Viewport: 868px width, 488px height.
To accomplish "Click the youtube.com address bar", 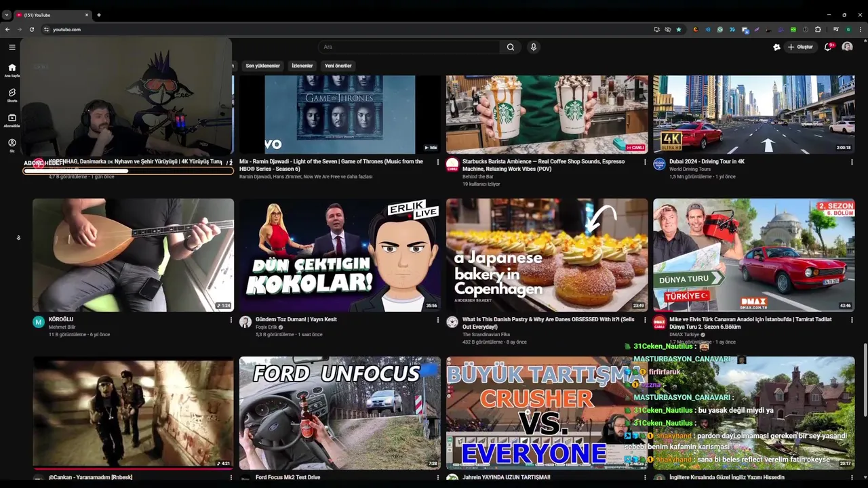I will tap(346, 29).
